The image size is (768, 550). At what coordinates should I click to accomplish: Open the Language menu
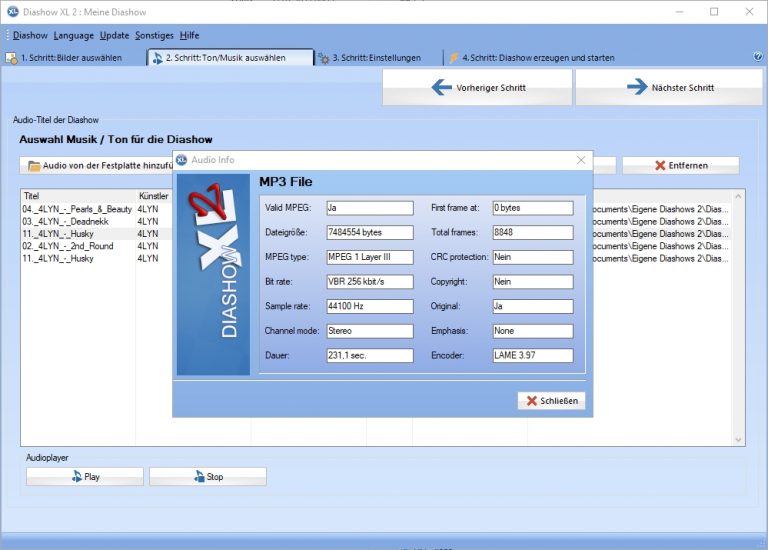click(x=73, y=35)
